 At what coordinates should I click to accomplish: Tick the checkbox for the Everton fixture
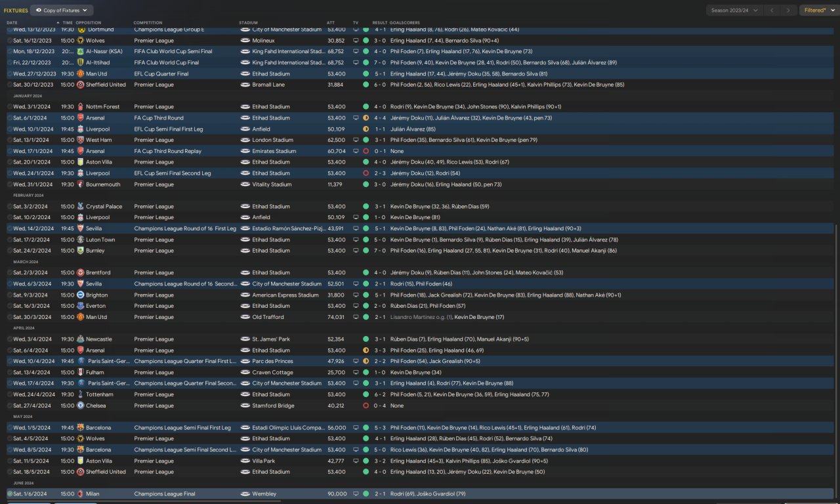click(x=10, y=306)
